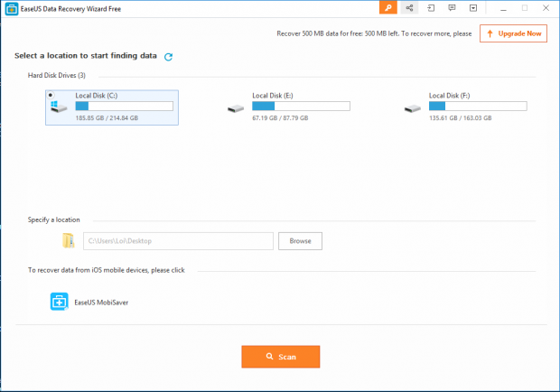Select the Local Disk (F:) label

pos(449,96)
